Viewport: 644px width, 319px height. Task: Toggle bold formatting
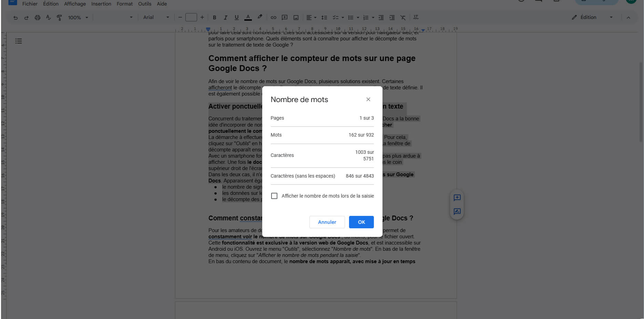tap(214, 18)
